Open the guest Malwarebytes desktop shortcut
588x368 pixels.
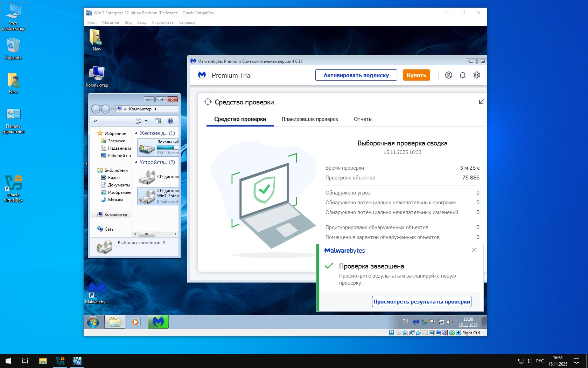pyautogui.click(x=97, y=293)
